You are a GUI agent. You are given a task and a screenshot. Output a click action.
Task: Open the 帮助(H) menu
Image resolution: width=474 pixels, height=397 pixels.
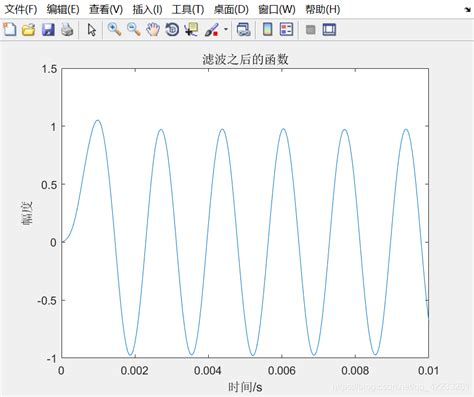pyautogui.click(x=323, y=9)
